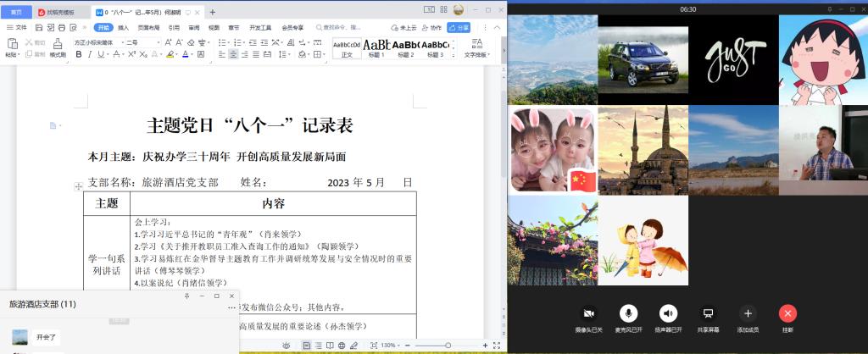Click the share screen icon
868x354 pixels.
pos(708,314)
